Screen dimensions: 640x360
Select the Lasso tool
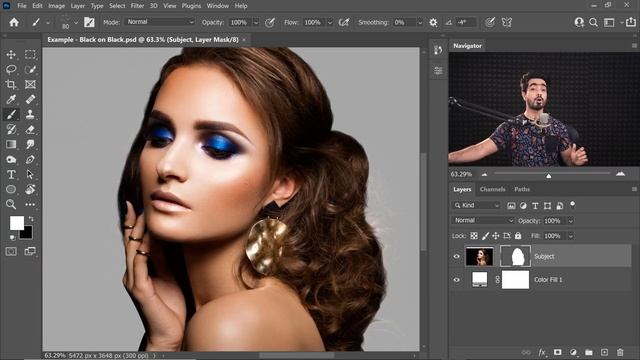tap(11, 69)
